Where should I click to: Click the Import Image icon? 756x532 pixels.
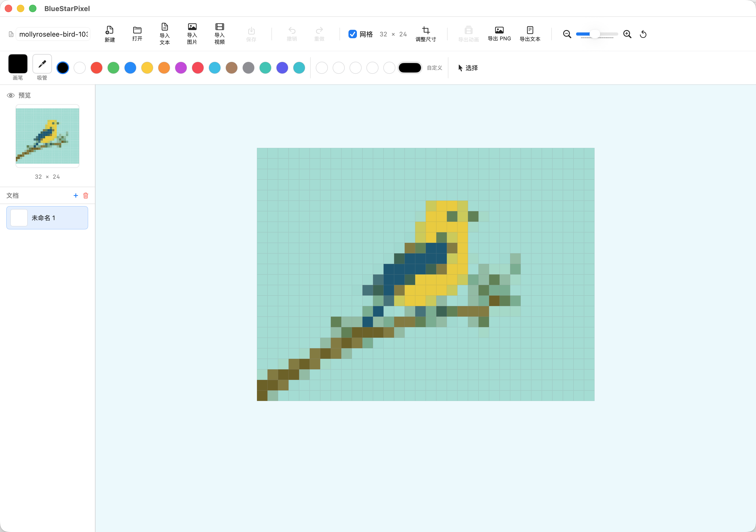point(192,27)
